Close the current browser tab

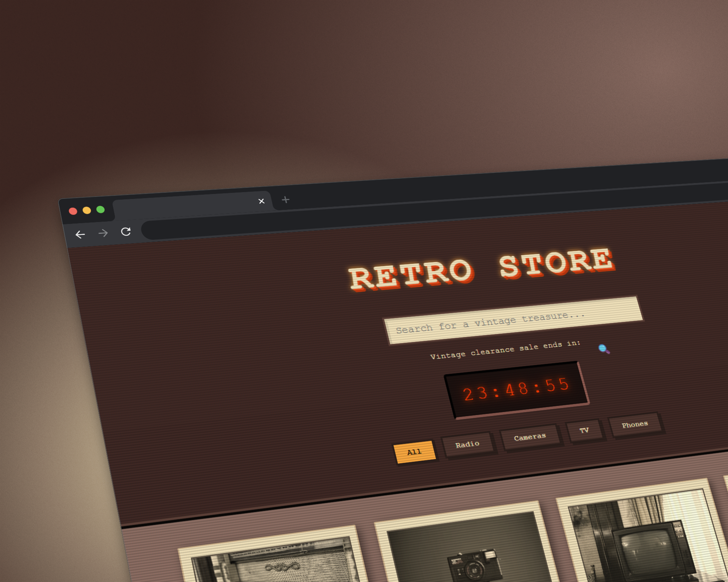coord(261,201)
